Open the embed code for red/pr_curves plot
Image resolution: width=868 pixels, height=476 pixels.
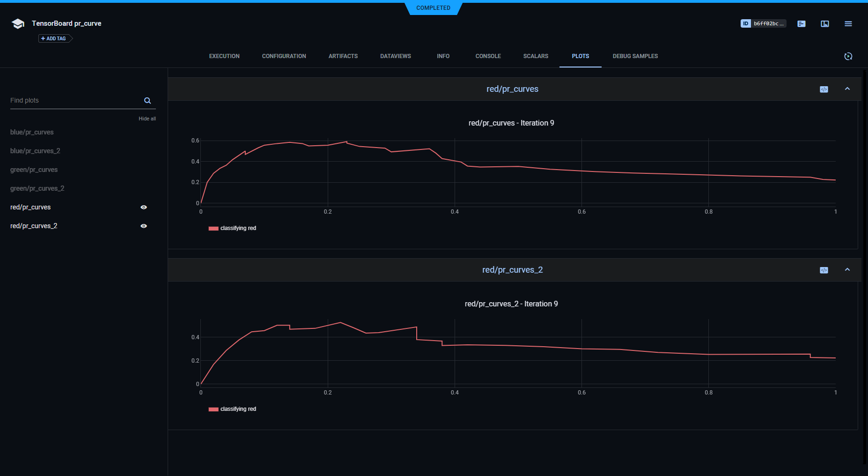824,89
